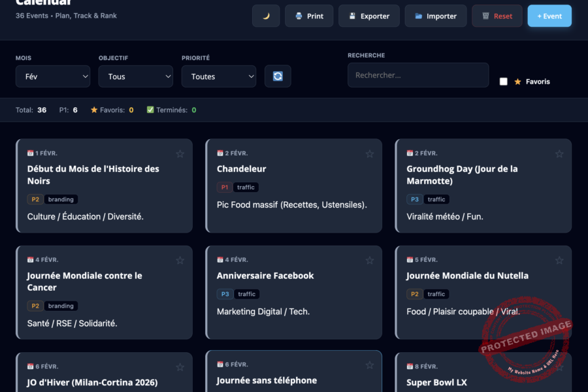Click the + Event button
The height and width of the screenshot is (392, 588).
549,15
